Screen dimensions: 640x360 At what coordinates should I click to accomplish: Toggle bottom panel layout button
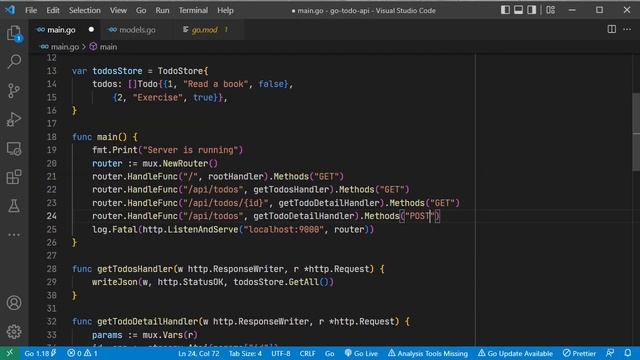pos(518,10)
